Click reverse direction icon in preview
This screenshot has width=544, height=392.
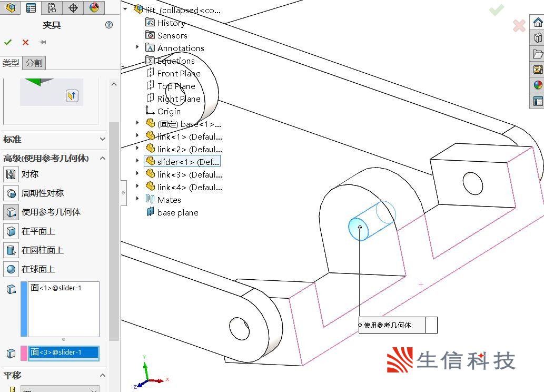pos(72,95)
